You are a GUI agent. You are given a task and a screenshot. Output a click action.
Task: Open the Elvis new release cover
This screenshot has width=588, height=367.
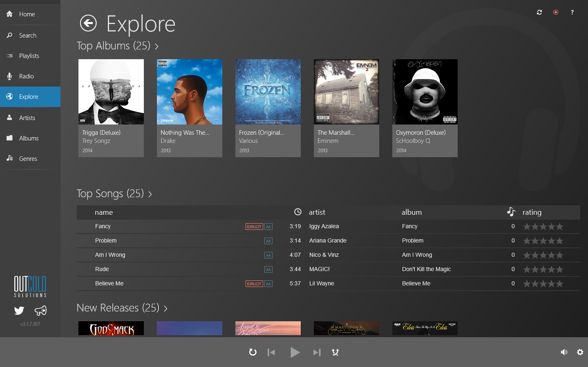pyautogui.click(x=425, y=328)
